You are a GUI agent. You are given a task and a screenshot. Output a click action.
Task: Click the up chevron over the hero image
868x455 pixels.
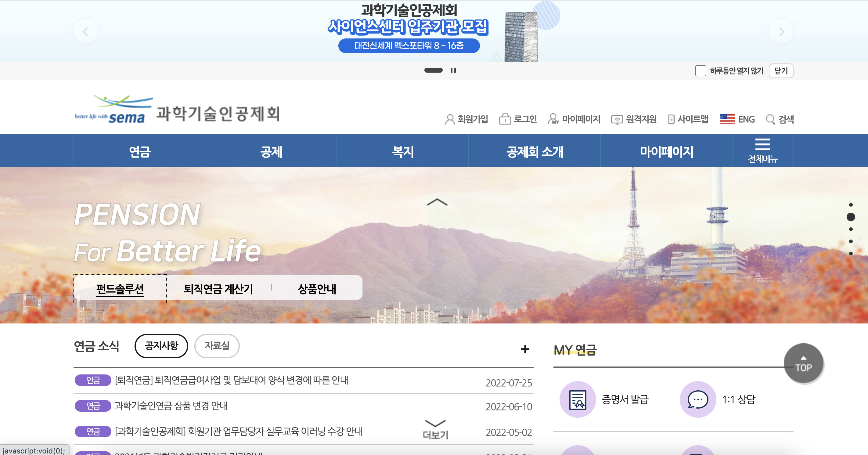pyautogui.click(x=437, y=202)
